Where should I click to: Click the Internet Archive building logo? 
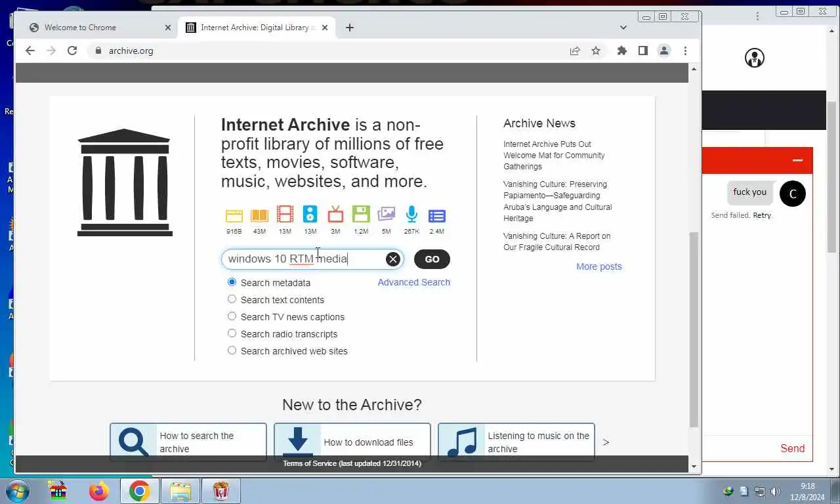[x=125, y=182]
